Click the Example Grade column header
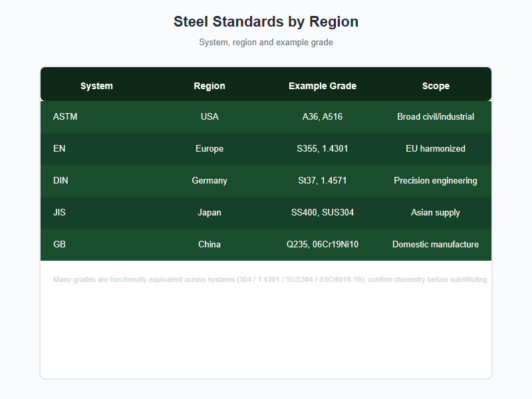This screenshot has height=399, width=532. (323, 86)
